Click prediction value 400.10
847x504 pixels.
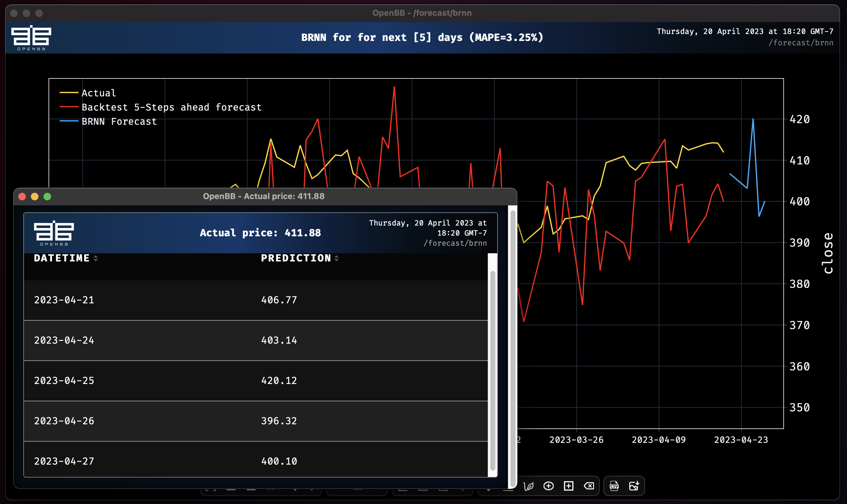coord(279,461)
